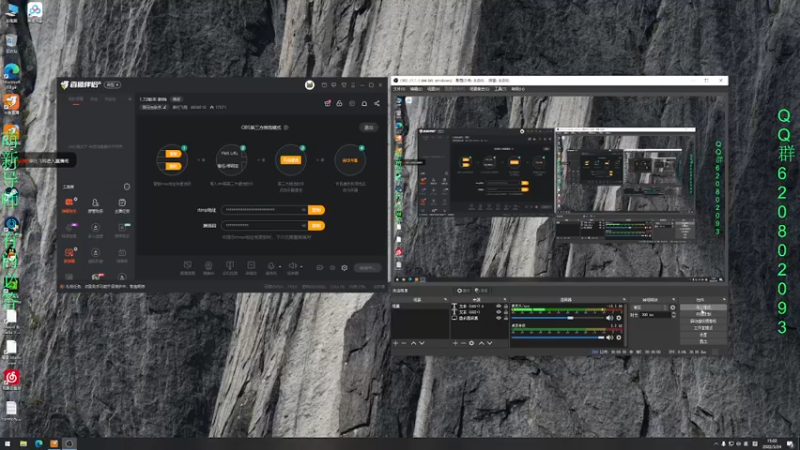Click the share icon in the live companion header
The width and height of the screenshot is (800, 450).
(x=377, y=104)
